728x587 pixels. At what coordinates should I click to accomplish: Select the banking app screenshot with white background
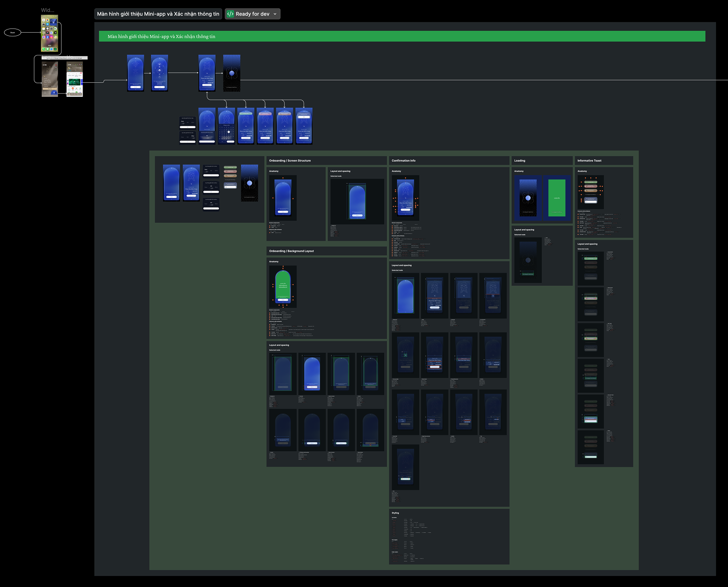pos(74,83)
